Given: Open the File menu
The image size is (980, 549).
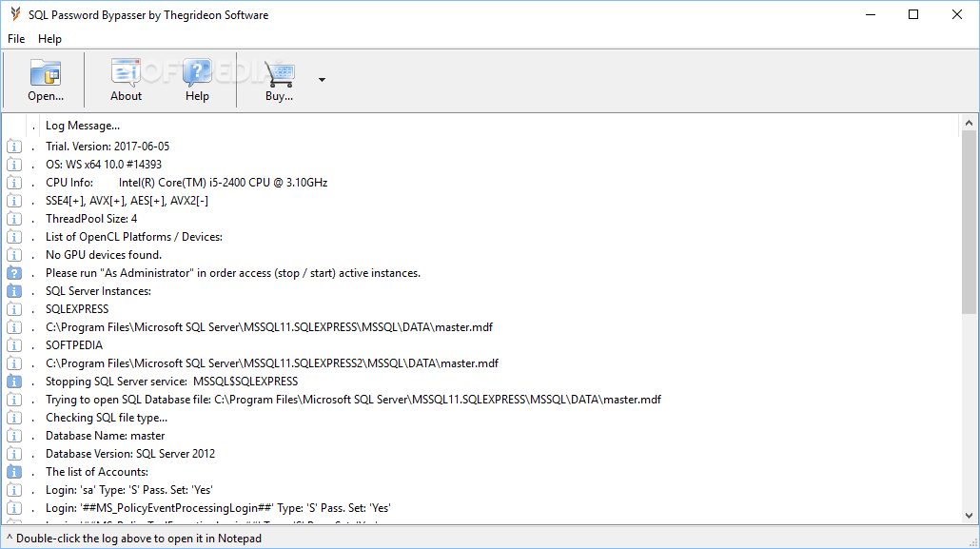Looking at the screenshot, I should (x=16, y=39).
